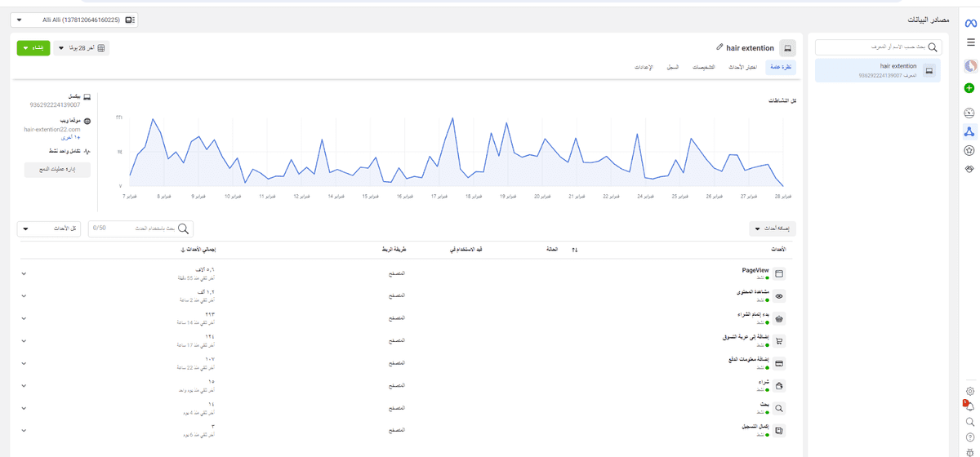The width and height of the screenshot is (980, 457).
Task: Click the star custom conversions sidebar icon
Action: coord(969,150)
